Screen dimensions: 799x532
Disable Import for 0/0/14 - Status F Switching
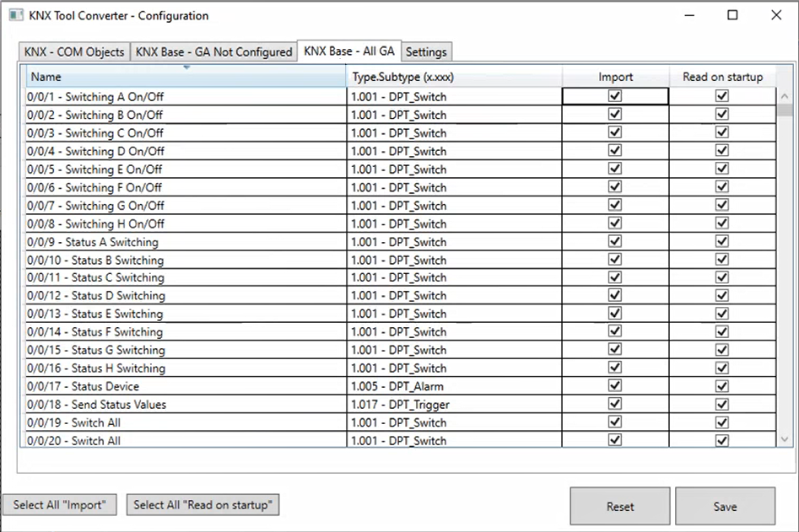[616, 331]
